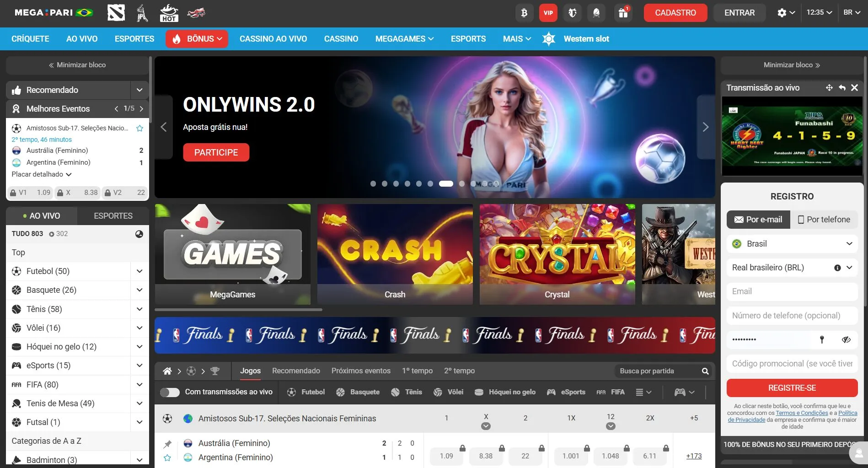Select the first banner pagination dot

click(x=373, y=184)
